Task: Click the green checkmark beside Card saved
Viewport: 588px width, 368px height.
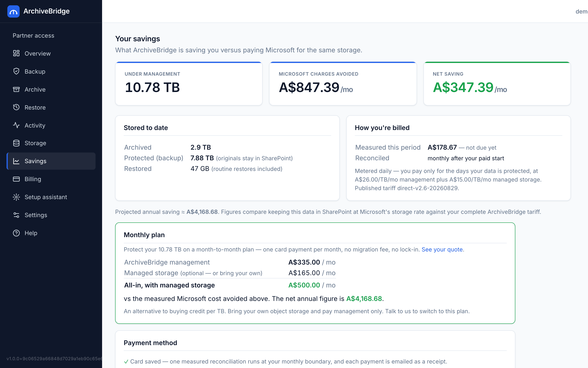Action: pos(126,362)
